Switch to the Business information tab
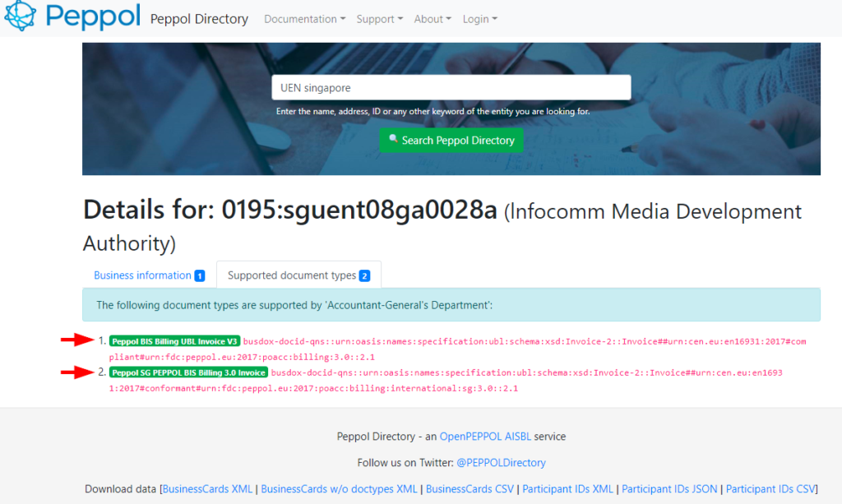842x504 pixels. click(149, 275)
